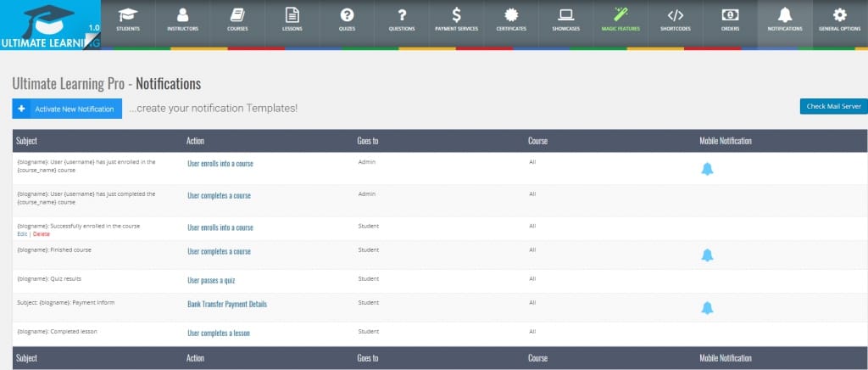Open the Questions question mark icon
This screenshot has height=370, width=868.
point(402,15)
